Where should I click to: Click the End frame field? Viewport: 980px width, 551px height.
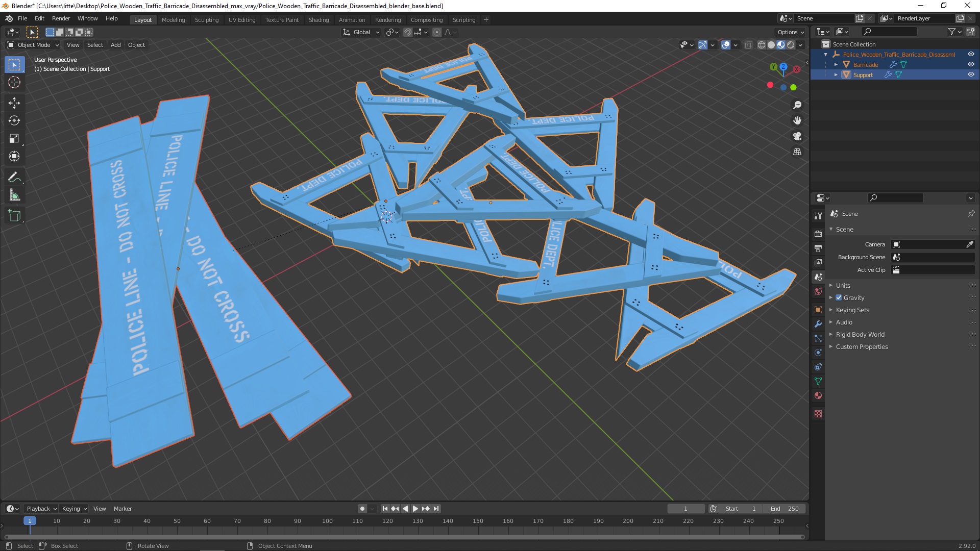(785, 509)
